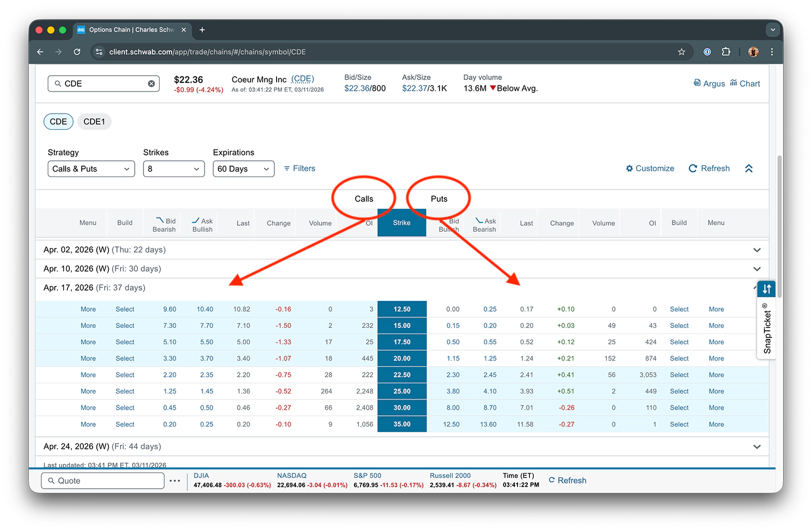Open the Strategy Calls & Puts dropdown
The image size is (812, 531).
click(x=91, y=169)
